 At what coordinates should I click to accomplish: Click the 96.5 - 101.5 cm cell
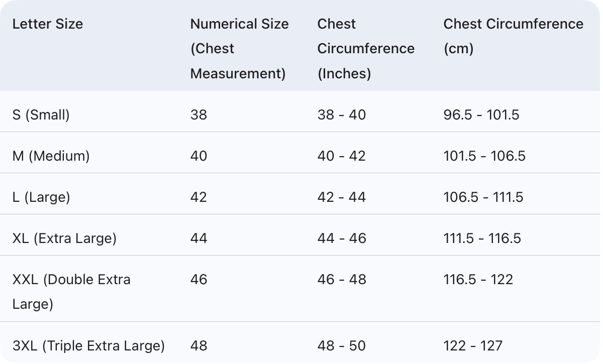(481, 115)
